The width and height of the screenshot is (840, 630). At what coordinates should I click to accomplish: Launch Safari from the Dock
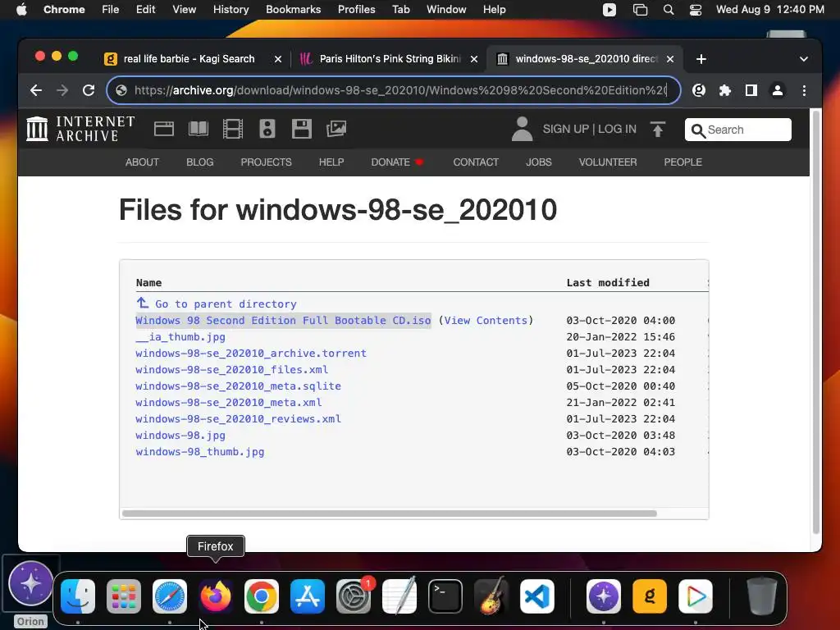click(170, 596)
